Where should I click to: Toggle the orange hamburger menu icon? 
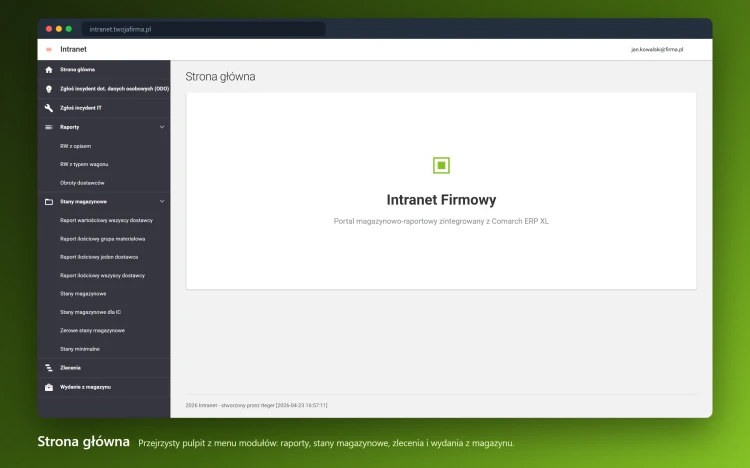(49, 49)
